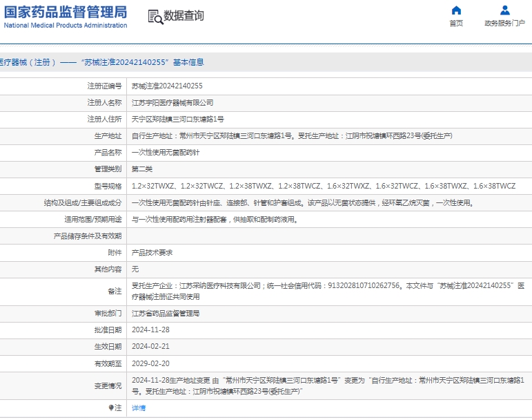
Task: Click the page heading 医疗器械（注册）基本信息
Action: click(102, 62)
